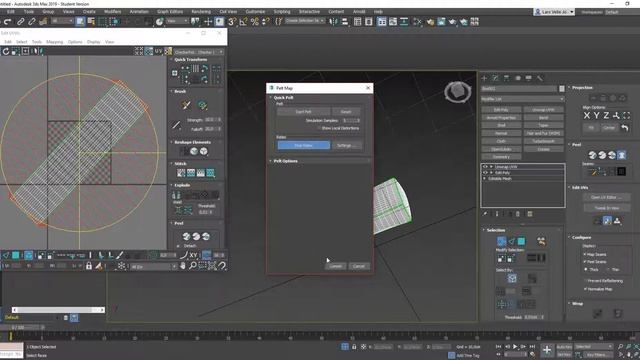Image resolution: width=640 pixels, height=360 pixels.
Task: Open the Create Selection Set dropdown
Action: click(304, 21)
